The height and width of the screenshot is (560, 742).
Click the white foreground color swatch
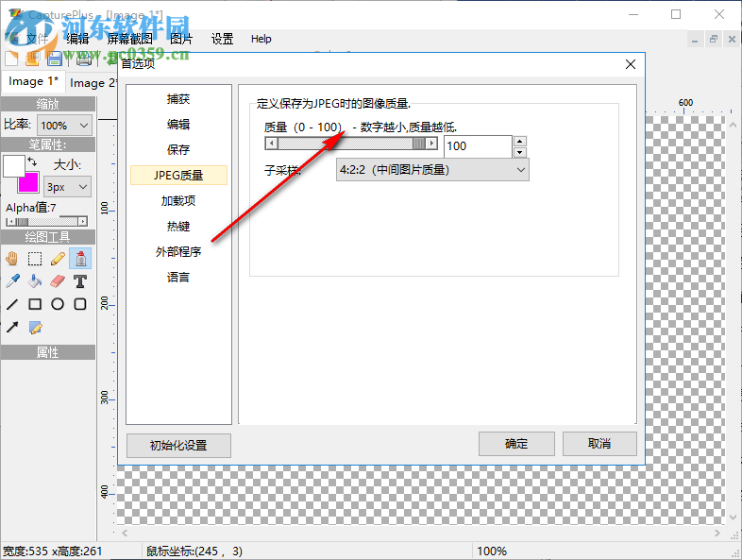point(14,165)
